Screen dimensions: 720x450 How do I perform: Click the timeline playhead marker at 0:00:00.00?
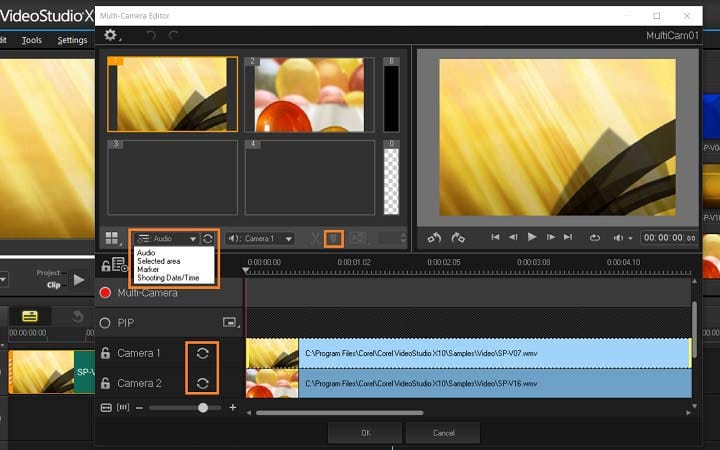click(246, 270)
